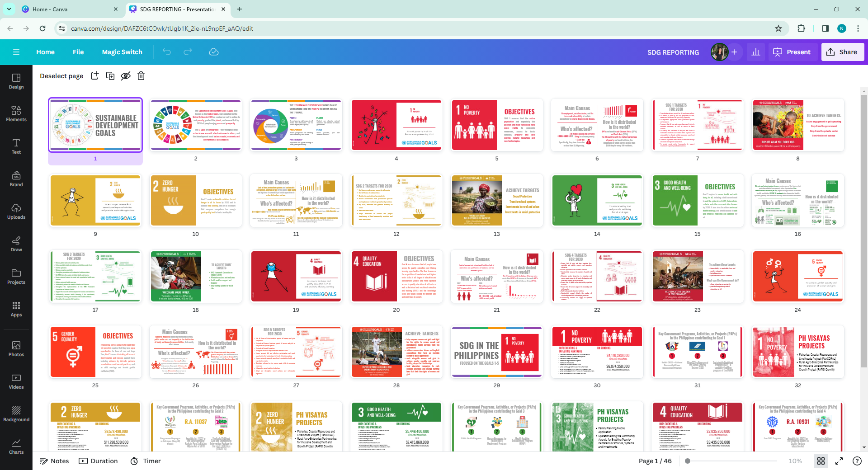Toggle grid view off

[x=821, y=461]
